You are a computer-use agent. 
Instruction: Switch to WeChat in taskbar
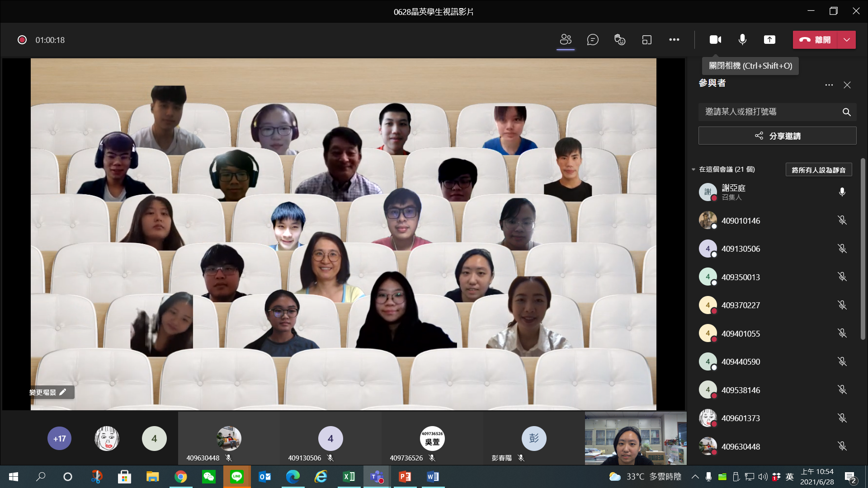[x=208, y=477]
